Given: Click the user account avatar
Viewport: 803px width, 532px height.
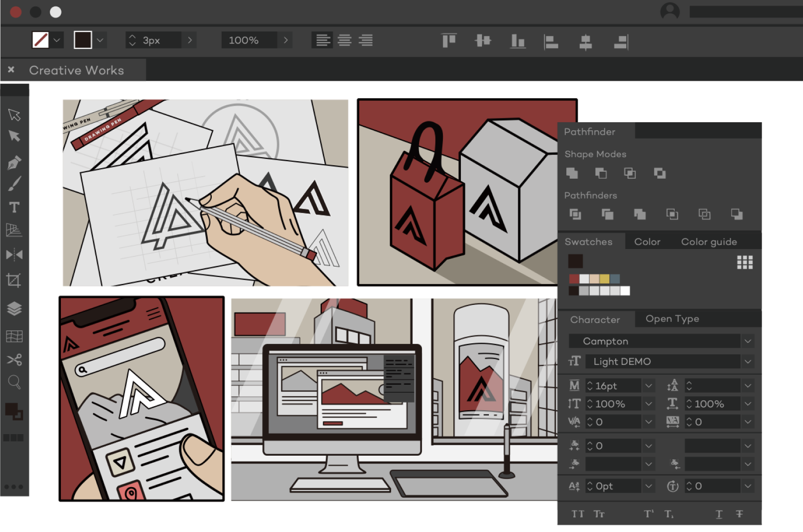Looking at the screenshot, I should pos(670,11).
